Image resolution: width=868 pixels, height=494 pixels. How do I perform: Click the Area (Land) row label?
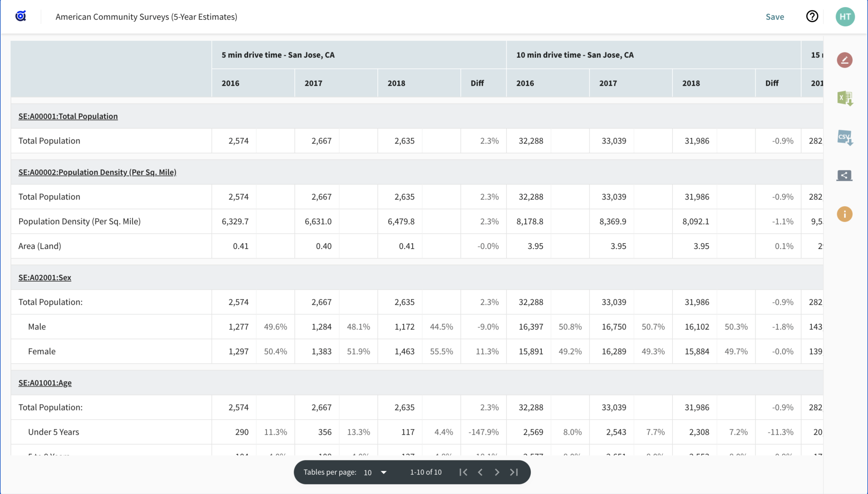tap(40, 246)
